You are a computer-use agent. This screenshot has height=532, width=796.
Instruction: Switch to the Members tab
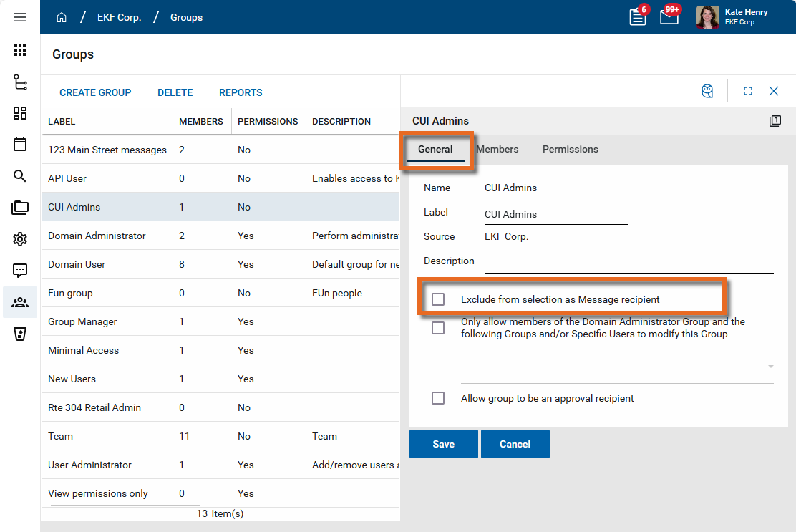497,149
